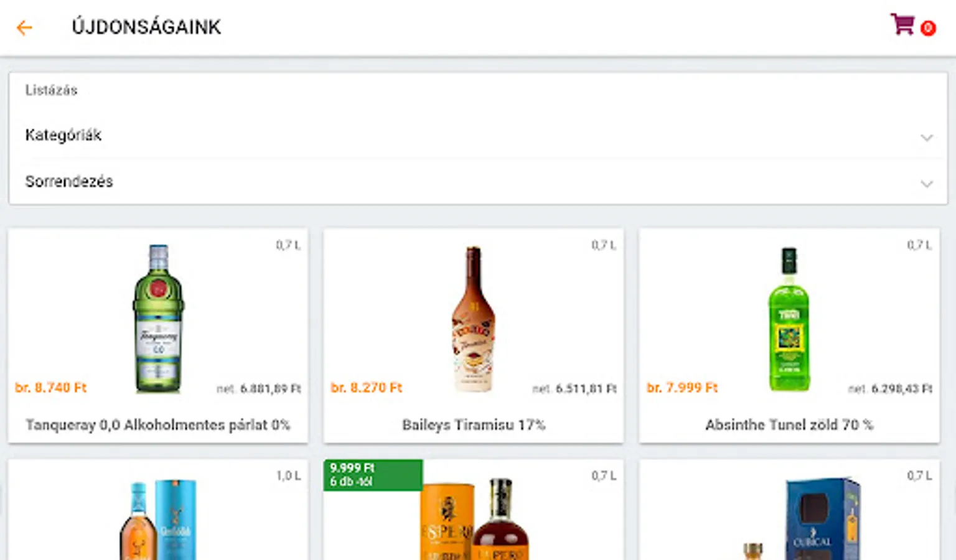The width and height of the screenshot is (956, 560).
Task: Click Tanqueray 0,0 Alkoholmentes párlat title
Action: (x=158, y=425)
